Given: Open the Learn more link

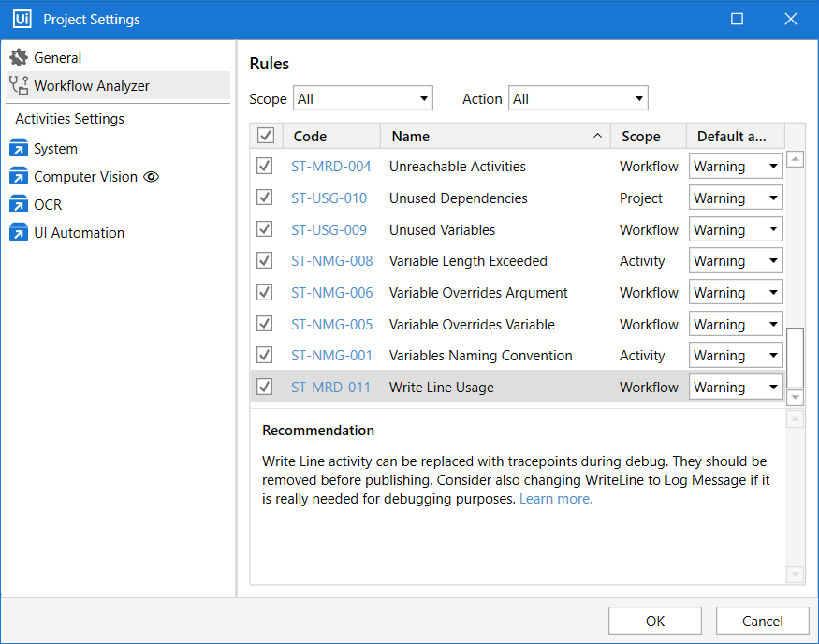Looking at the screenshot, I should 555,499.
